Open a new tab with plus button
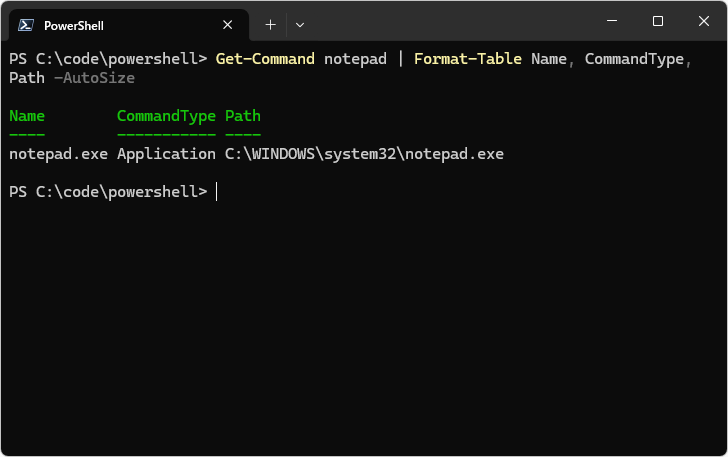Viewport: 728px width, 457px height. coord(270,24)
